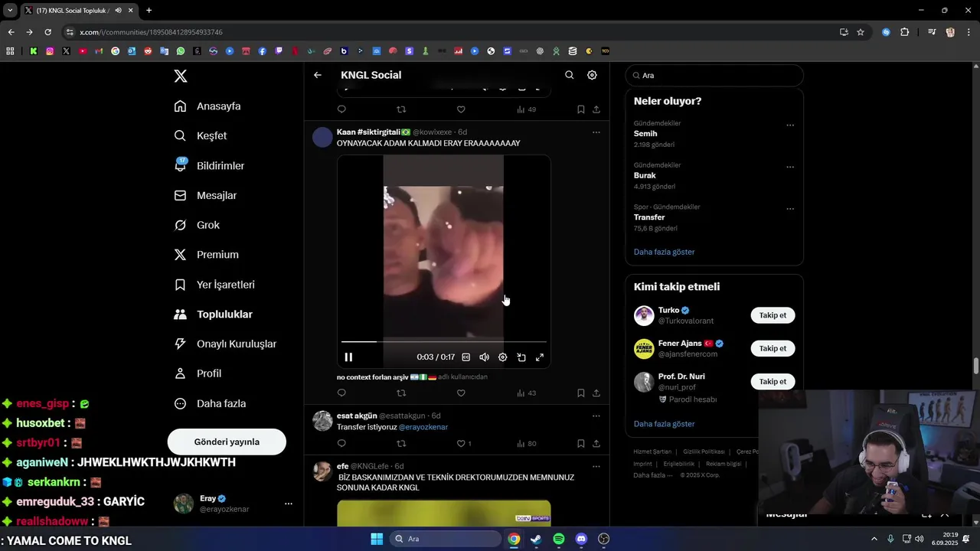Bookmark this page with the star icon
The height and width of the screenshot is (551, 980).
click(x=861, y=32)
